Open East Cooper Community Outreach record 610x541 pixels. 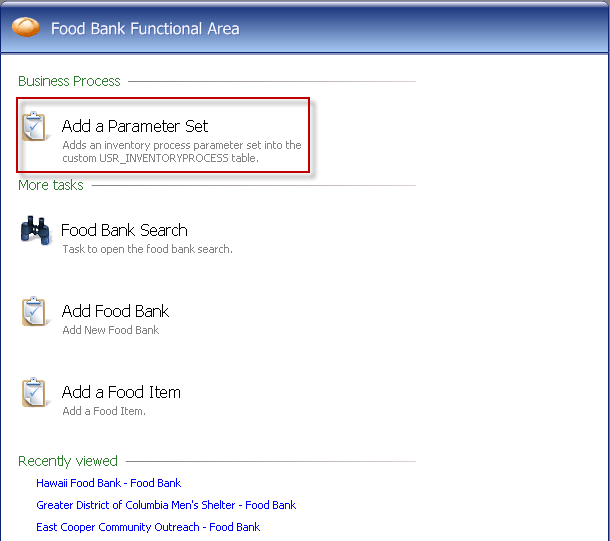(148, 527)
